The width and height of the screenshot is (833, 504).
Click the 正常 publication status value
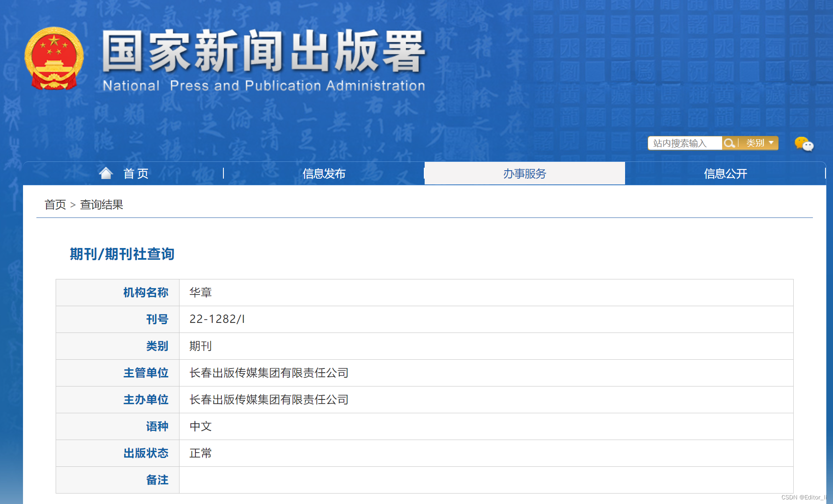pos(200,453)
